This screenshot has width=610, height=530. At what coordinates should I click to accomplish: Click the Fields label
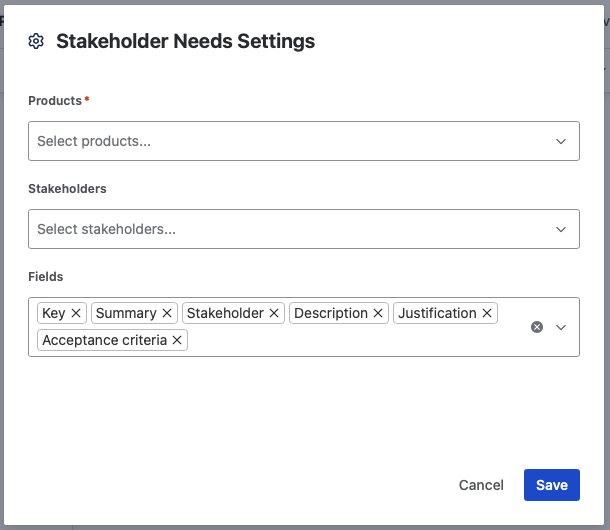[x=46, y=277]
